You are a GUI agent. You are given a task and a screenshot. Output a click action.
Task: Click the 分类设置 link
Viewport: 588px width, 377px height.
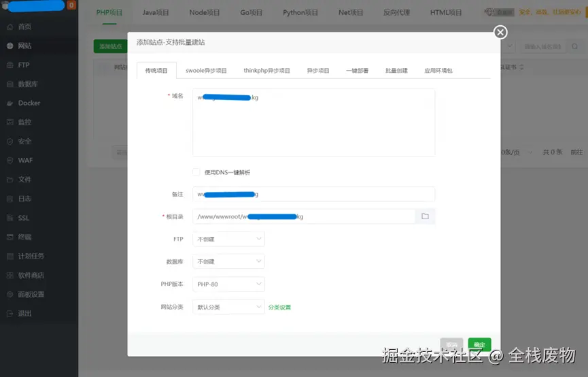pos(280,307)
